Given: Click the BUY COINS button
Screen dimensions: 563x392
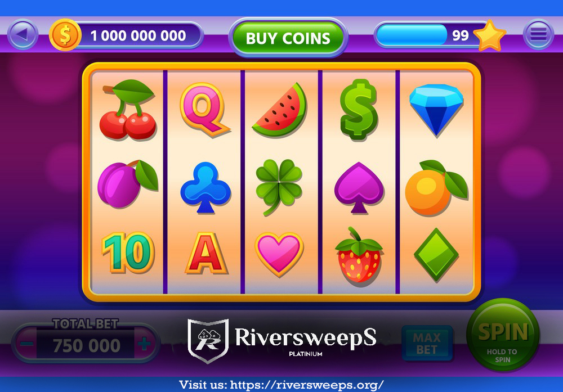Looking at the screenshot, I should tap(288, 38).
